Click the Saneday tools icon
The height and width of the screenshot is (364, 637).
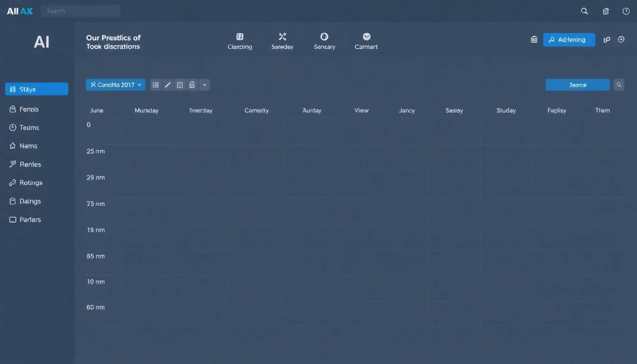point(282,36)
